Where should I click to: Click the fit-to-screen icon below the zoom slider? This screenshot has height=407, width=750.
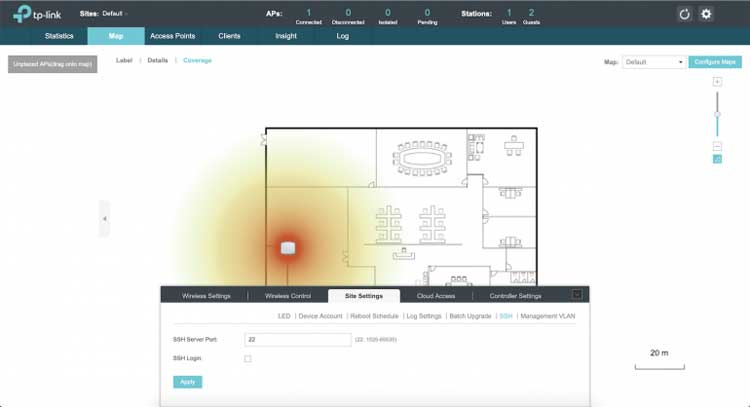click(x=717, y=159)
